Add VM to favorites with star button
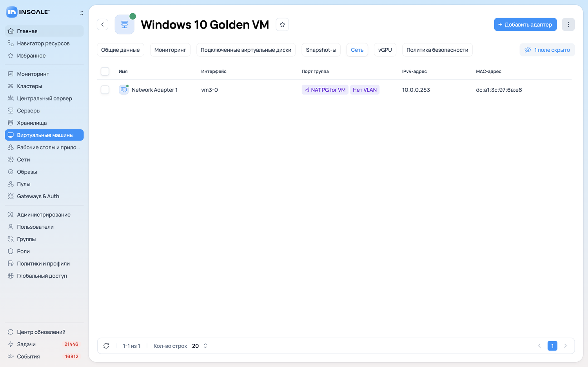This screenshot has width=588, height=367. click(x=282, y=24)
